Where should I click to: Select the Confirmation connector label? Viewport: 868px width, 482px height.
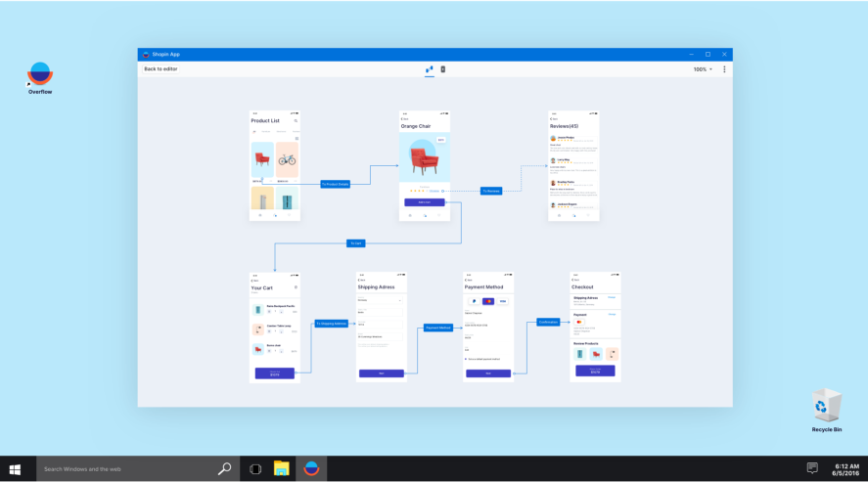548,322
